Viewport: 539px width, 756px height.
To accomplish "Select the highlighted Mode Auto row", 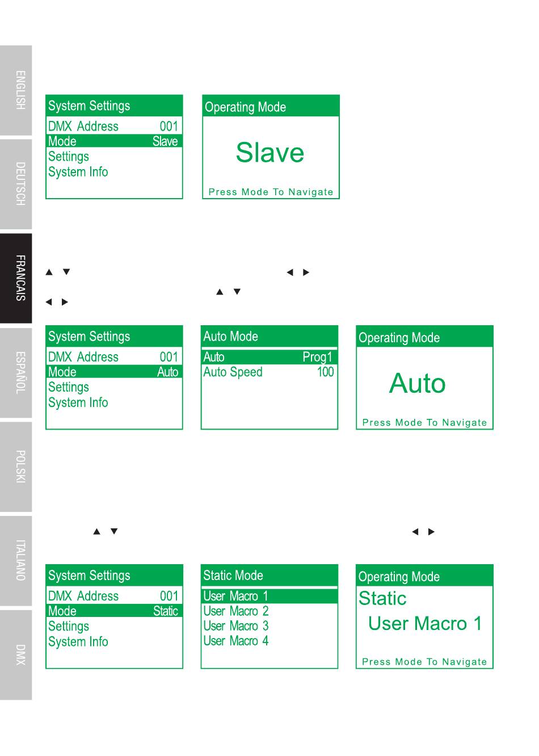I will (x=114, y=372).
